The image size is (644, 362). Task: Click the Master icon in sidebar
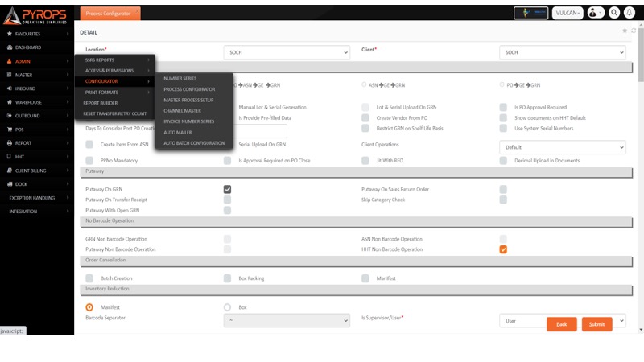point(10,75)
